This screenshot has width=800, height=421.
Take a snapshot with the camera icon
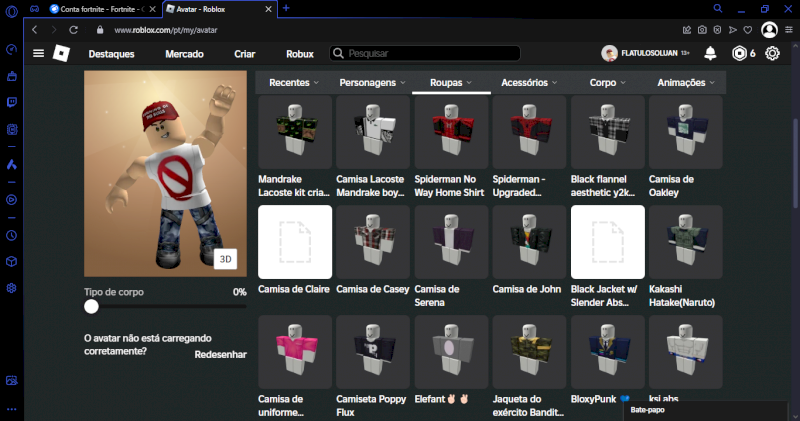(703, 30)
